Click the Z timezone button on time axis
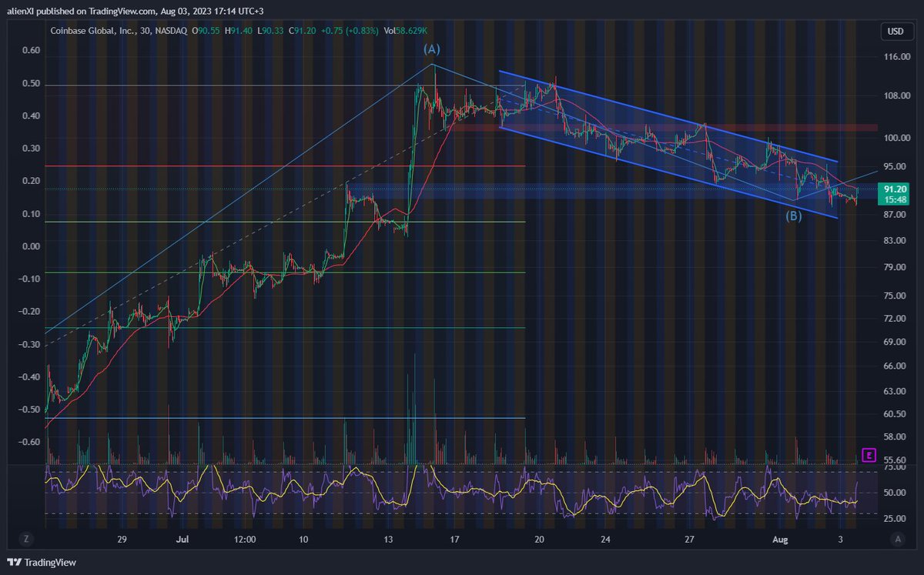This screenshot has height=575, width=924. point(25,539)
